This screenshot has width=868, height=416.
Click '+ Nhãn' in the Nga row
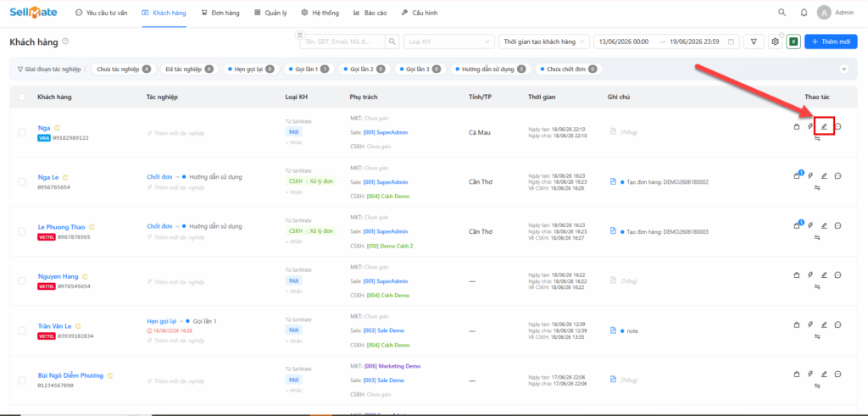coord(294,142)
